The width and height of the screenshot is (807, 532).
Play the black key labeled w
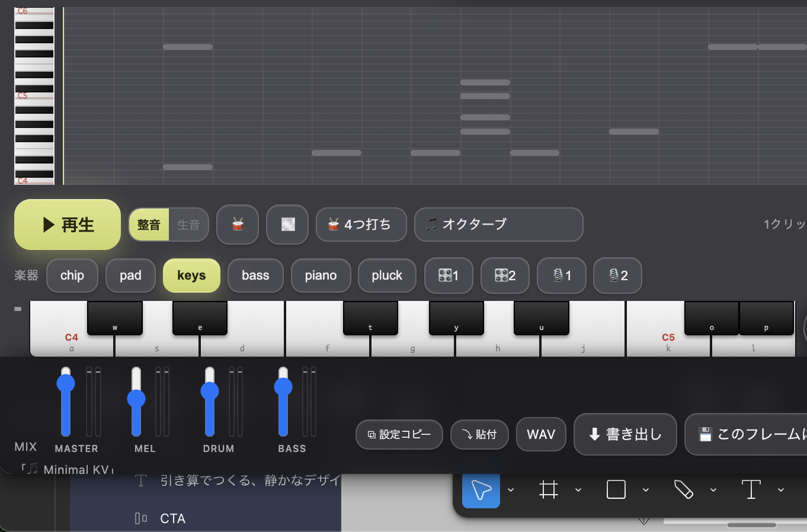[115, 318]
